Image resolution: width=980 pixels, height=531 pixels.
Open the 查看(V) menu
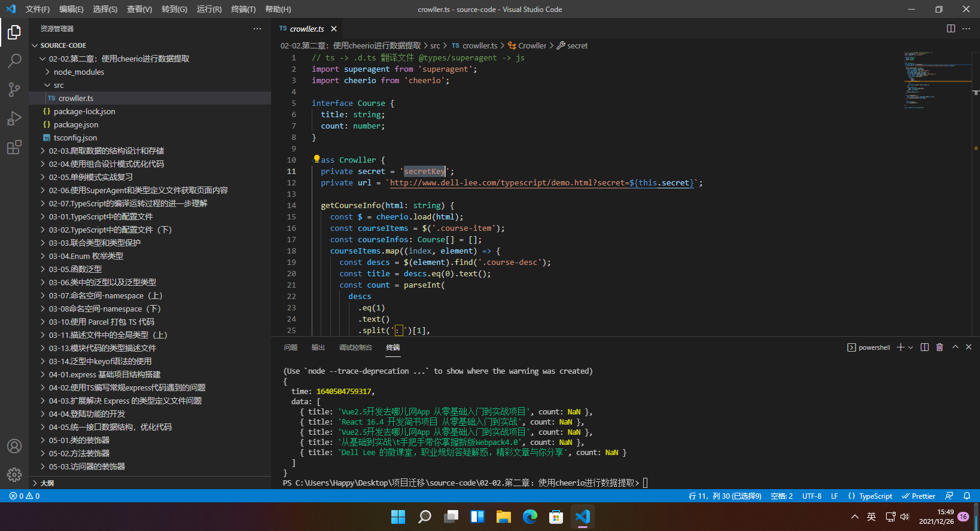tap(139, 10)
